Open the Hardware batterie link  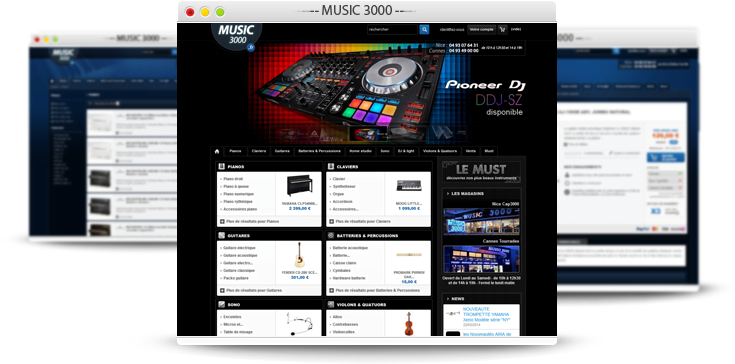pyautogui.click(x=349, y=278)
